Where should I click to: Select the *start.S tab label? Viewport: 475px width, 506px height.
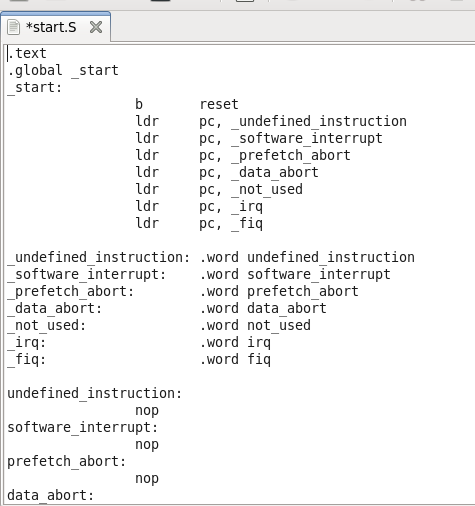pyautogui.click(x=51, y=27)
